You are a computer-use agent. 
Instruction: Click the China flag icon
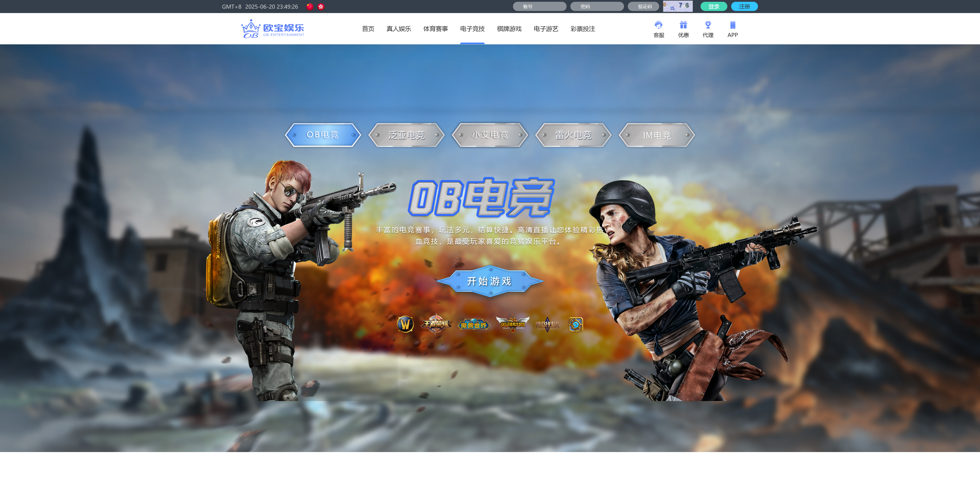310,6
